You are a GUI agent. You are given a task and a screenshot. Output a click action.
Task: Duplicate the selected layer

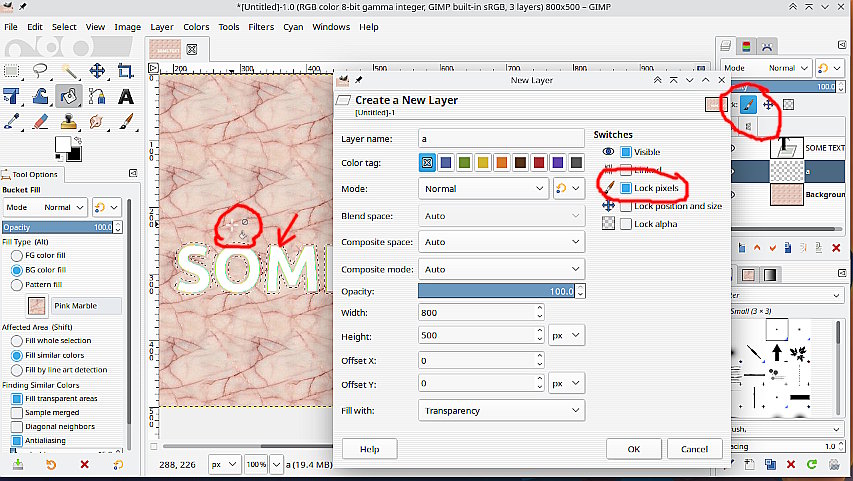(x=788, y=248)
